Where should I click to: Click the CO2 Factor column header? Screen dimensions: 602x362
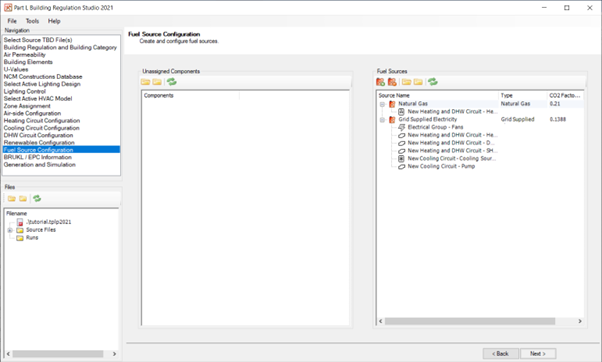[x=565, y=95]
